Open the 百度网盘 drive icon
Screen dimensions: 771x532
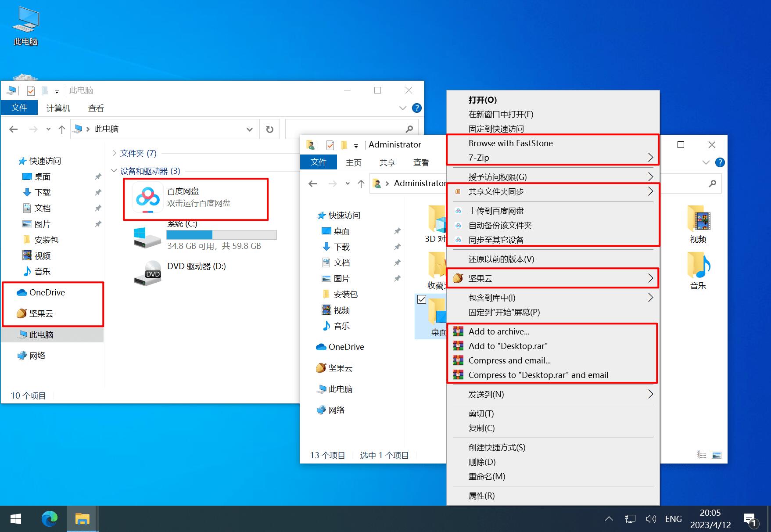tap(148, 199)
